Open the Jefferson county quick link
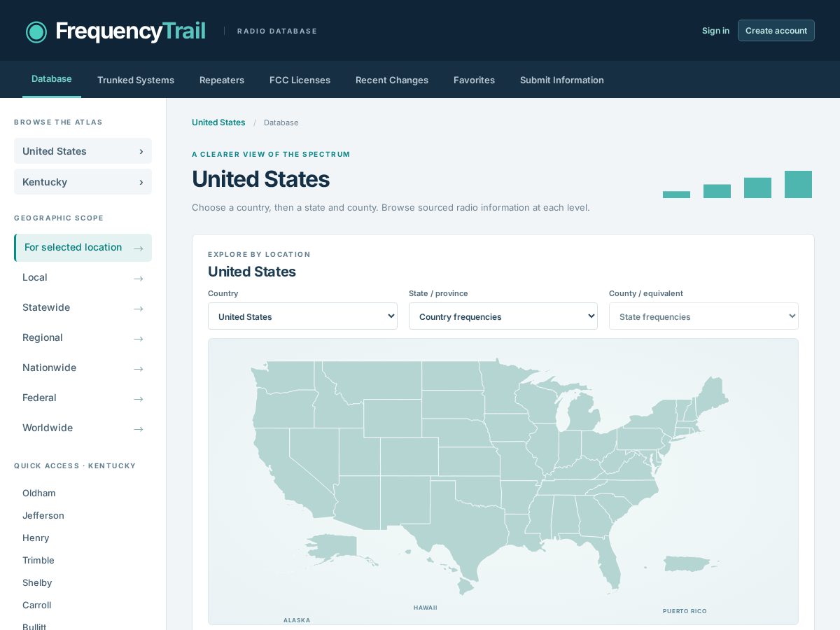 point(43,516)
